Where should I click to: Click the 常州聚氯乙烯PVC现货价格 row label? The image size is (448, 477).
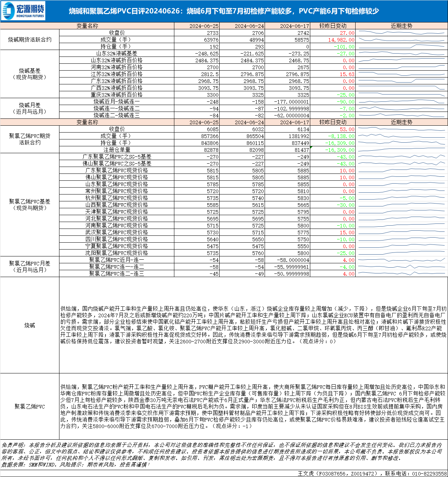click(x=116, y=191)
